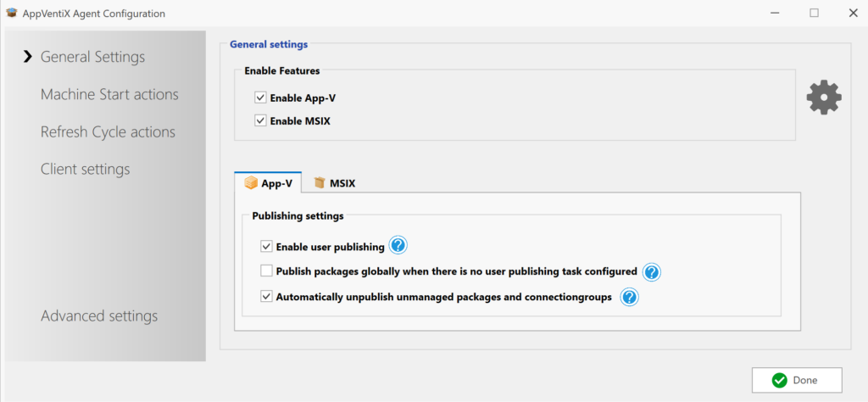The width and height of the screenshot is (868, 402).
Task: Open Advanced settings in sidebar
Action: pyautogui.click(x=99, y=315)
